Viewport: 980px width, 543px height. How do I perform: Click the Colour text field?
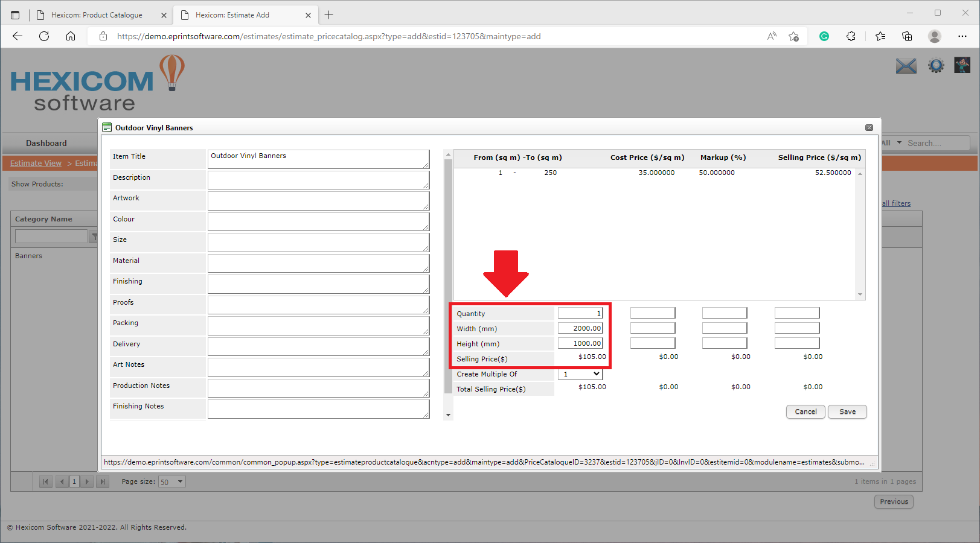pyautogui.click(x=319, y=221)
